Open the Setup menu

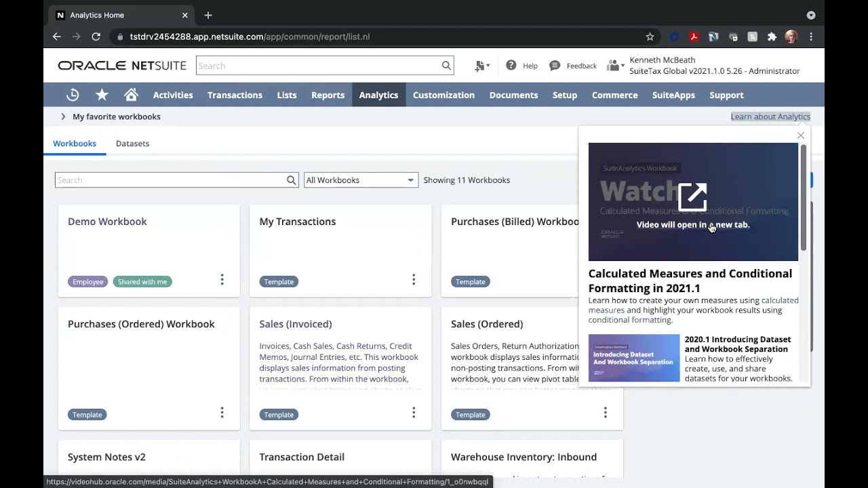tap(564, 95)
